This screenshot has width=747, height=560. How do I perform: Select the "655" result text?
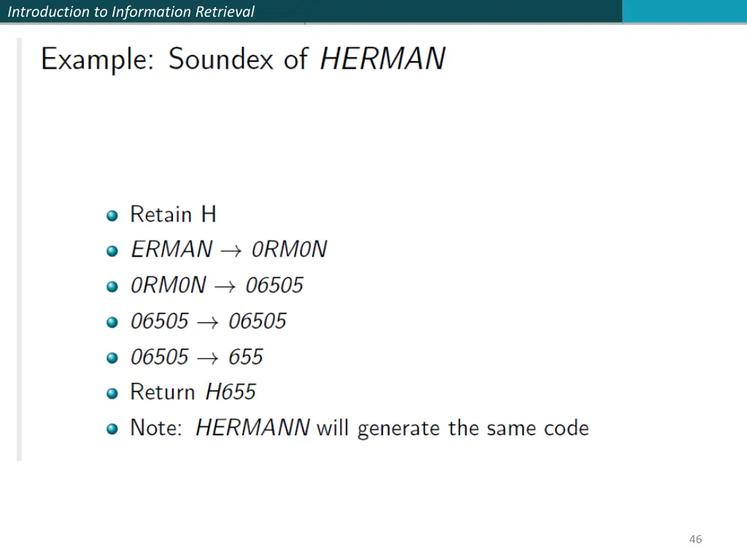tap(246, 357)
